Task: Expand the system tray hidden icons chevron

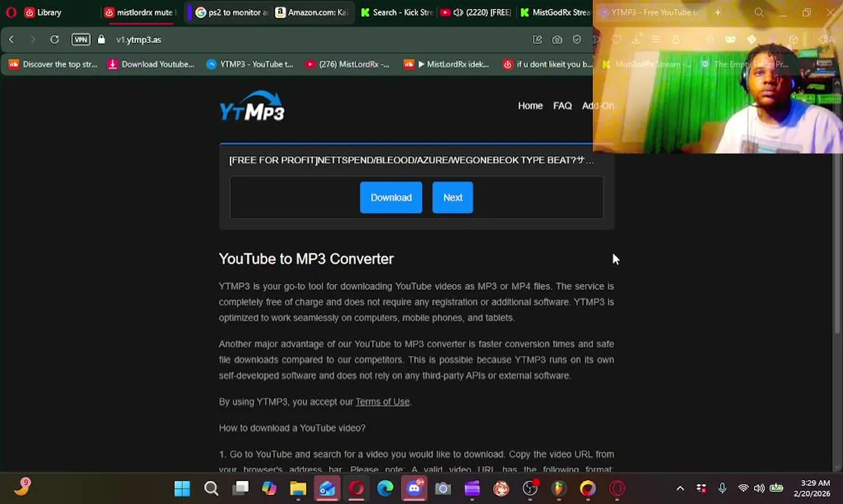Action: click(x=680, y=489)
